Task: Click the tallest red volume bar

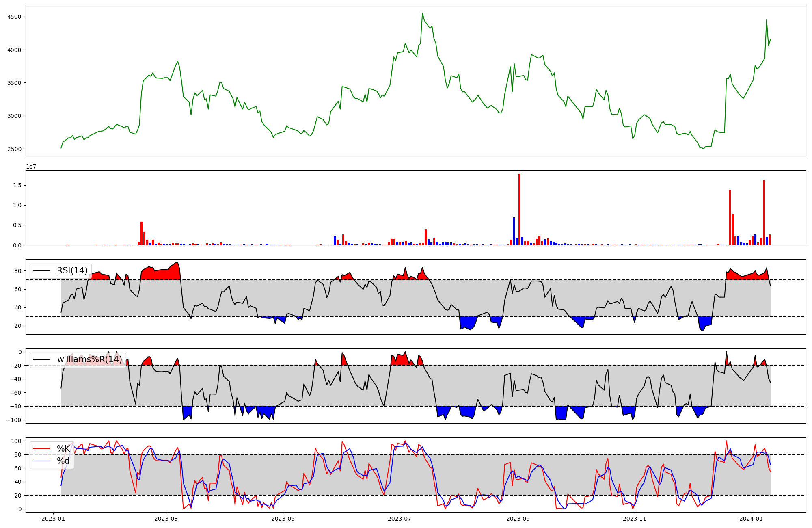Action: pos(519,210)
